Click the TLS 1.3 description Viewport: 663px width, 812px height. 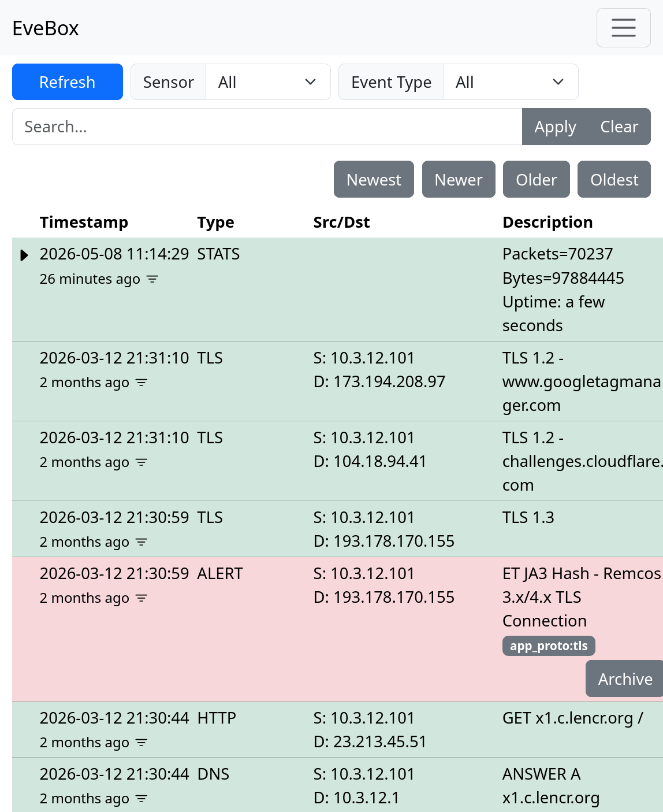coord(528,518)
